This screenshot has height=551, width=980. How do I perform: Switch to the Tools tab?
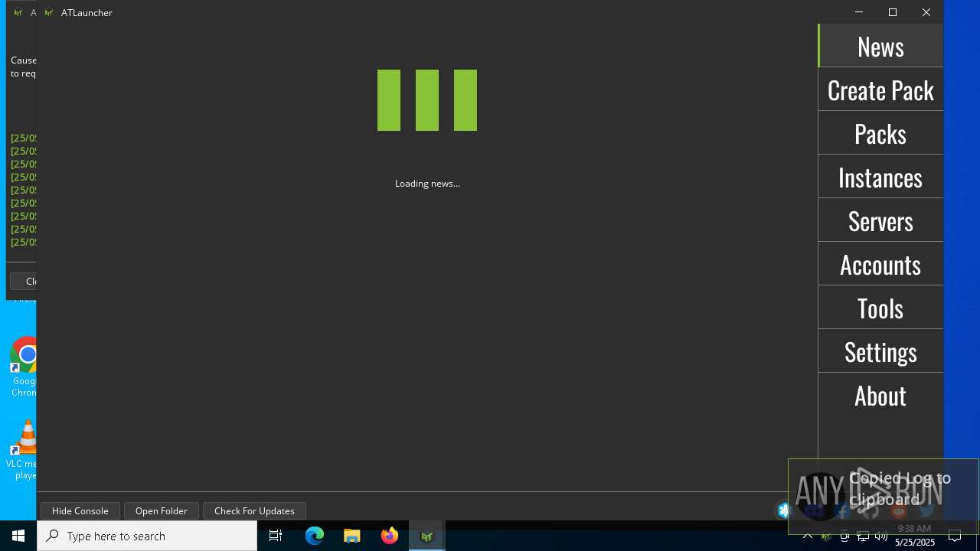(880, 308)
